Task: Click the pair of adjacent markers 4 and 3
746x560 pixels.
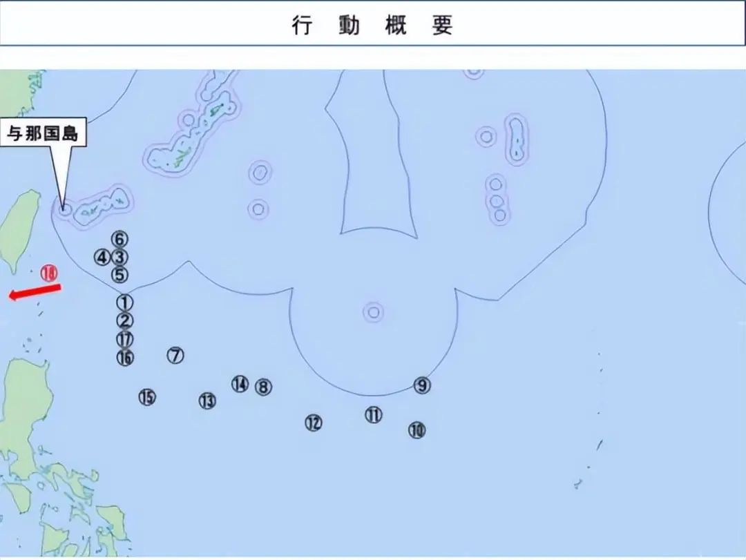Action: coord(111,256)
